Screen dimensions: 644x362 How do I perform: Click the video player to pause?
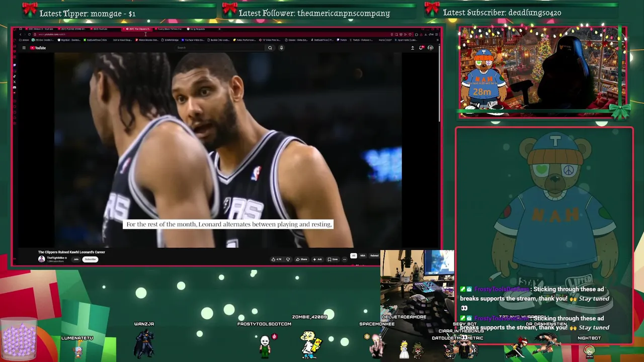click(228, 150)
